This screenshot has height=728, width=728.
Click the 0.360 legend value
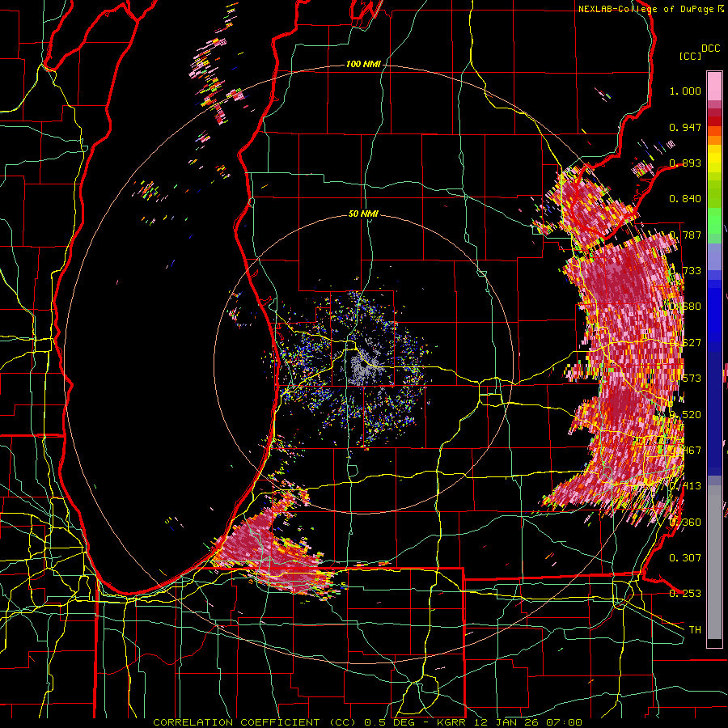pyautogui.click(x=685, y=523)
